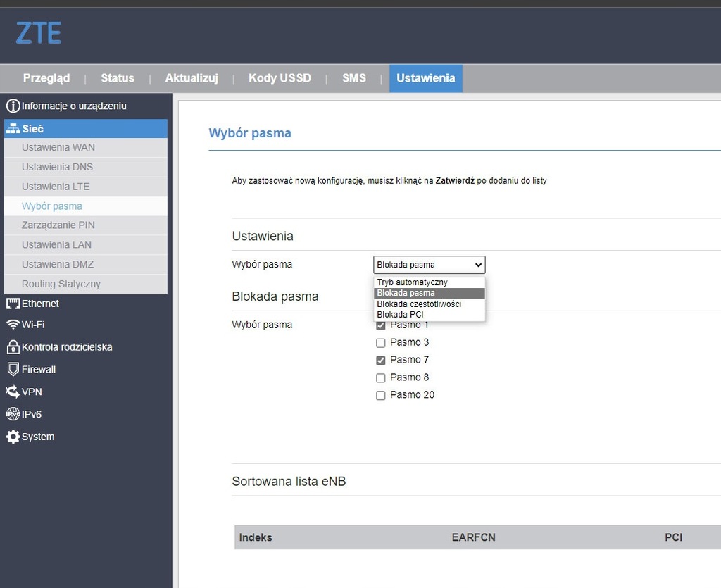Switch to the Status tab
This screenshot has width=721, height=588.
pyautogui.click(x=117, y=78)
